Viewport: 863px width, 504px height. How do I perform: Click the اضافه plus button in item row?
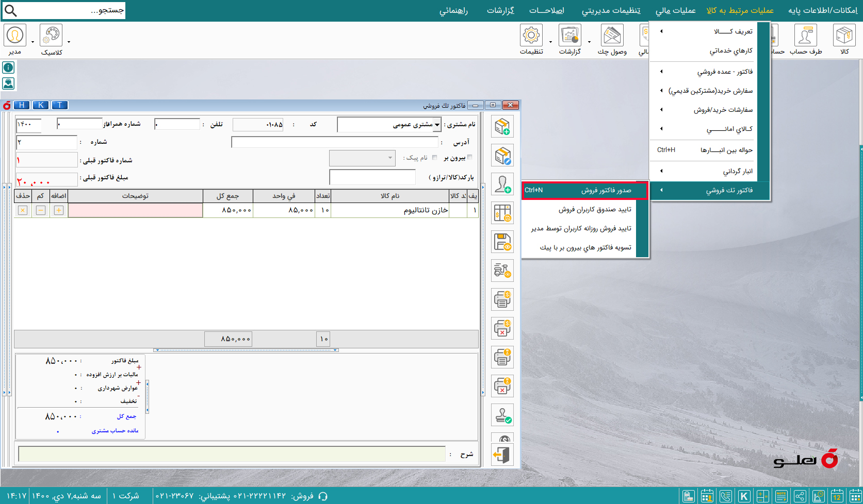point(59,210)
